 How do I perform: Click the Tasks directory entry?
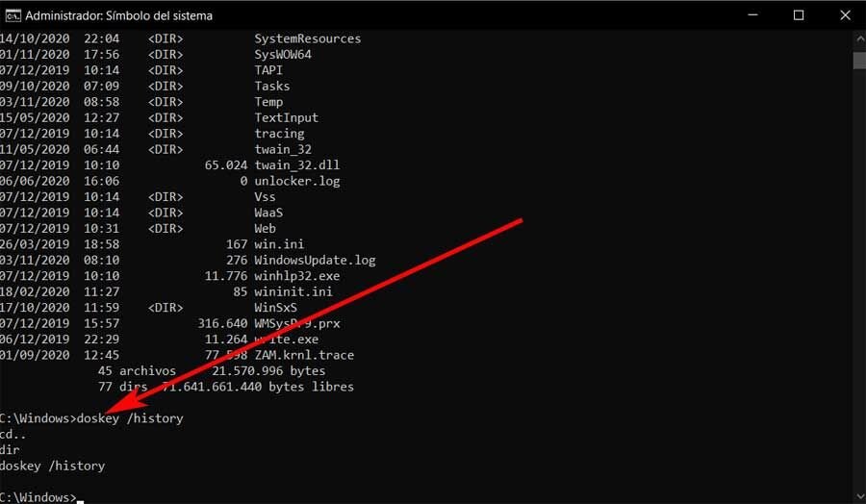coord(272,87)
